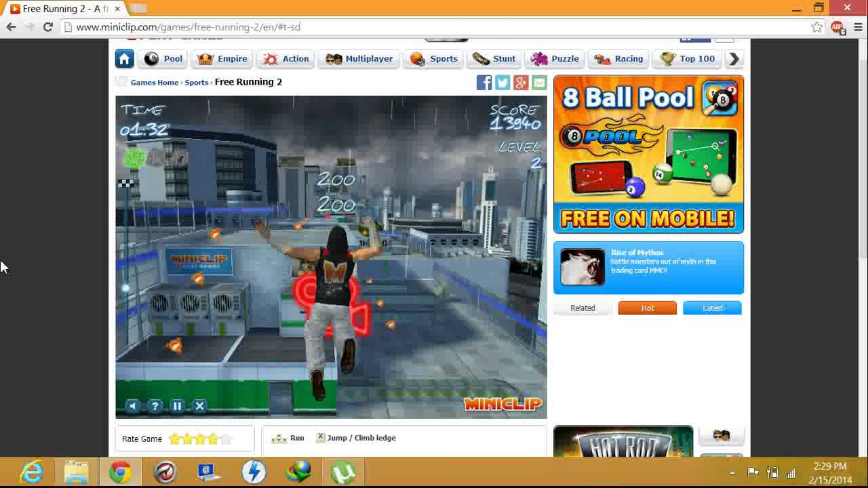The width and height of the screenshot is (868, 488).
Task: Rate the game five stars
Action: (x=226, y=439)
